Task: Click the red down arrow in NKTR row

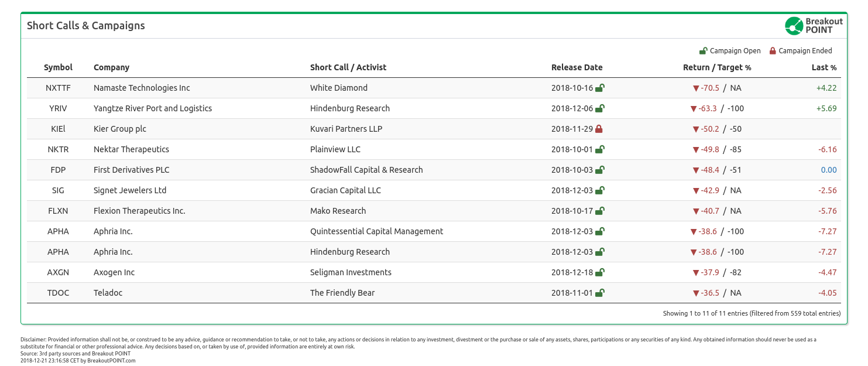Action: coord(696,150)
